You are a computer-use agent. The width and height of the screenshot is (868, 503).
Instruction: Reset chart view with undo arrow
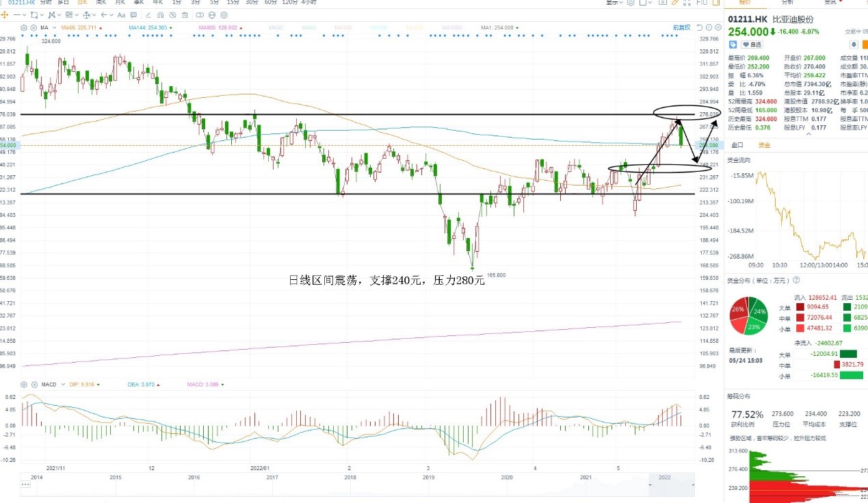pyautogui.click(x=700, y=27)
